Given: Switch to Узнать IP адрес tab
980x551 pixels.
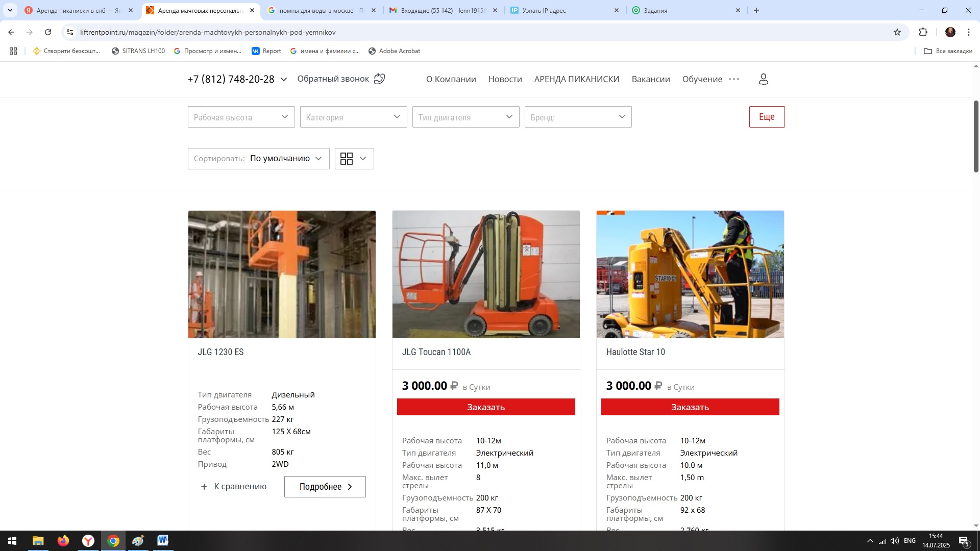Looking at the screenshot, I should click(564, 10).
